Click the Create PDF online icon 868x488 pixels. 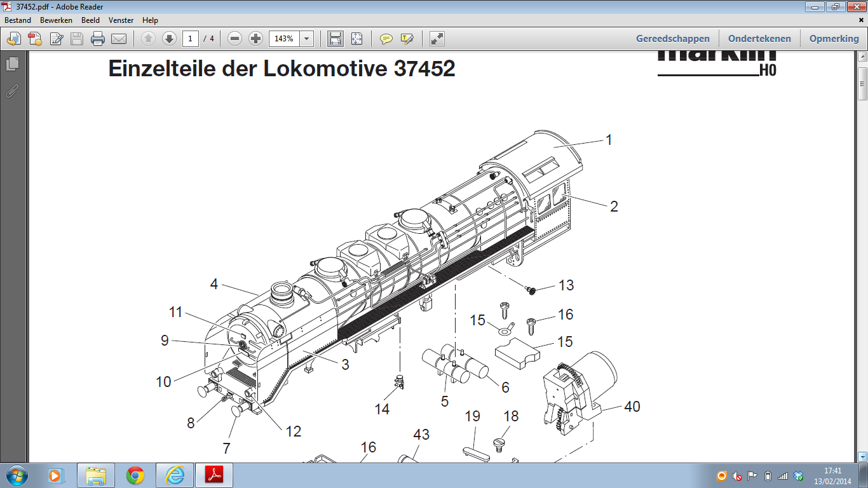tap(13, 39)
